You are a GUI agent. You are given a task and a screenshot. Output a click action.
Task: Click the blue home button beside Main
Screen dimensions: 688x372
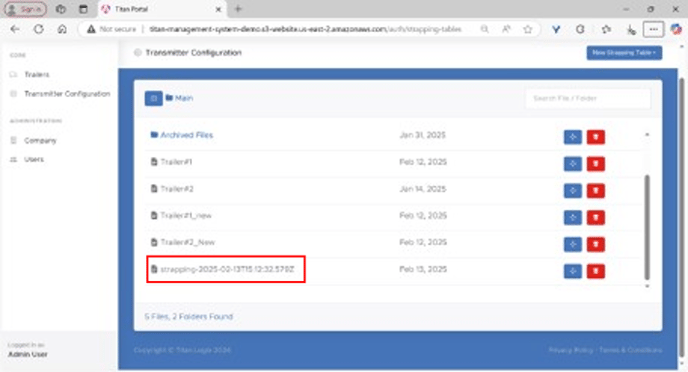coord(154,98)
